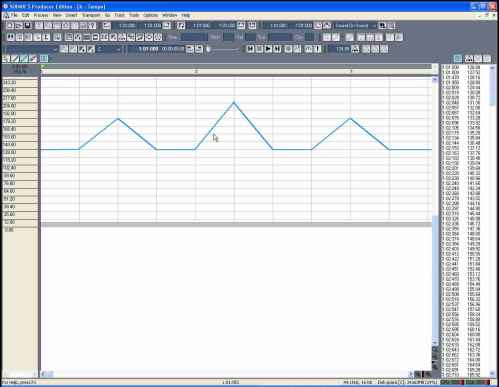Click the tempo value field

coord(338,49)
